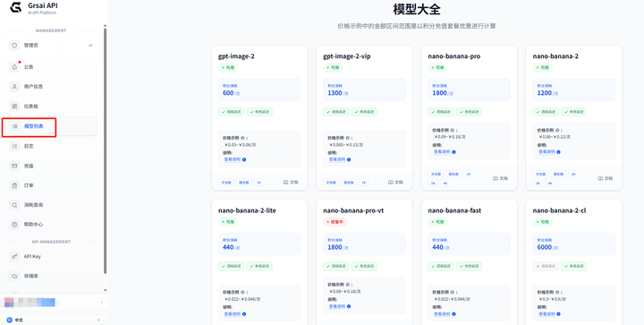Click the 文生图 tag on gpt-image-2 card
Viewport: 644px width, 325px height.
pos(226,183)
